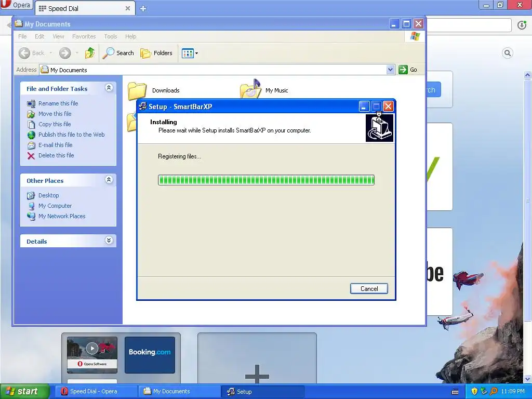Click the Opera page vertical scrollbar
Viewport: 532px width, 399px height.
coord(528,200)
